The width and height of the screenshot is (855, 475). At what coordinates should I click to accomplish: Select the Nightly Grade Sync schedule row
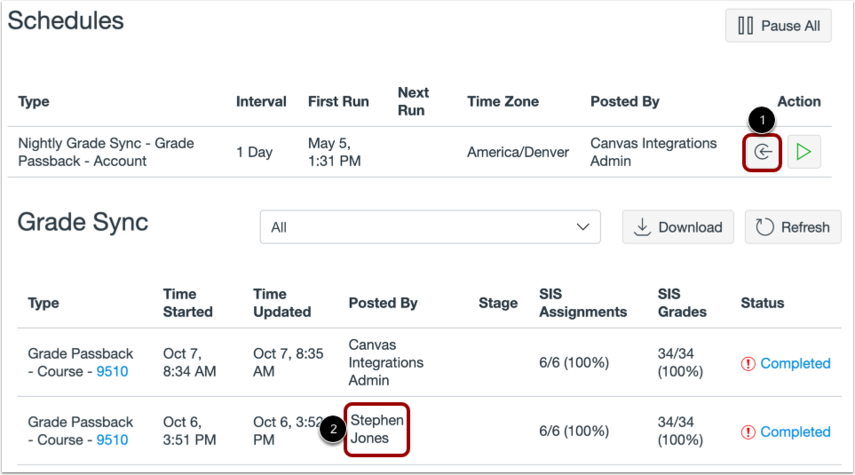click(419, 152)
